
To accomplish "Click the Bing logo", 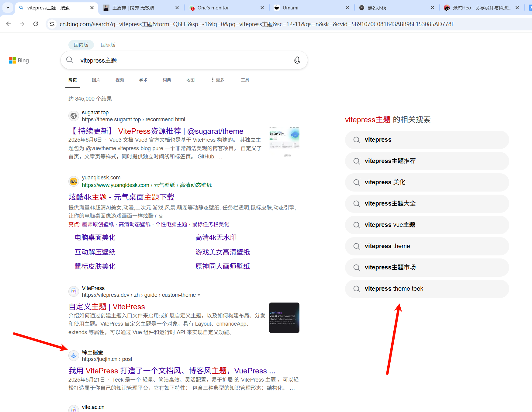I will [x=19, y=60].
